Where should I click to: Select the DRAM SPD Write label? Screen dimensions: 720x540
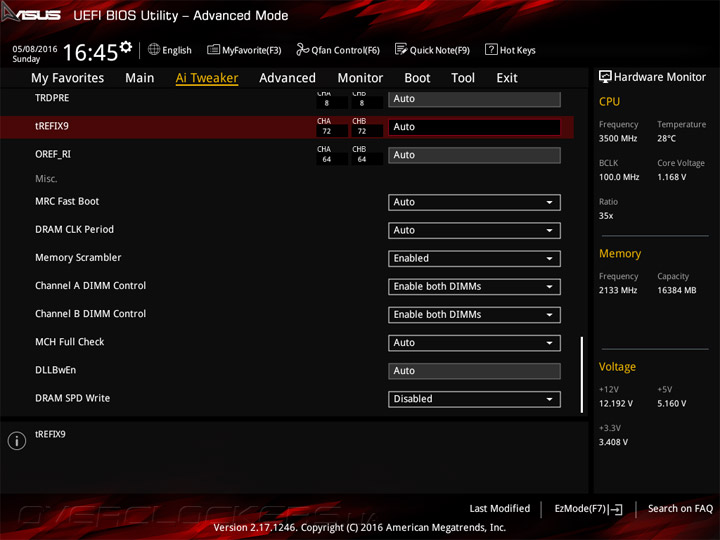tap(73, 398)
